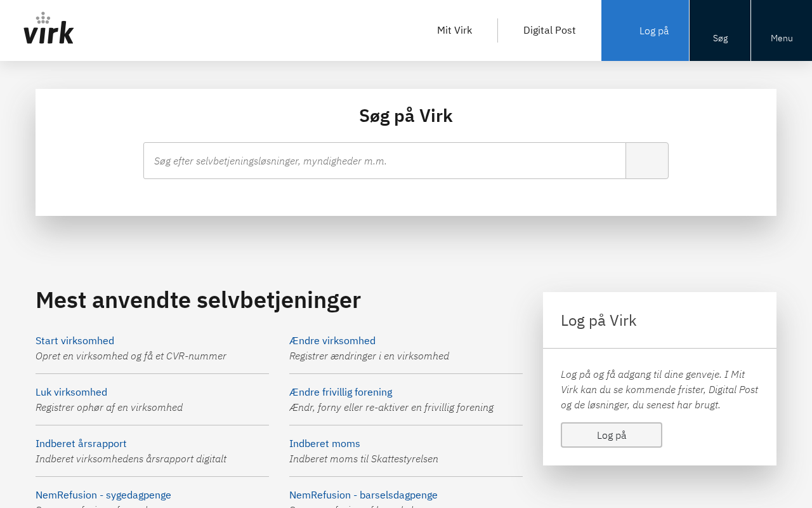Viewport: 812px width, 508px height.
Task: Open the Ændre virksomhed link
Action: pos(332,340)
